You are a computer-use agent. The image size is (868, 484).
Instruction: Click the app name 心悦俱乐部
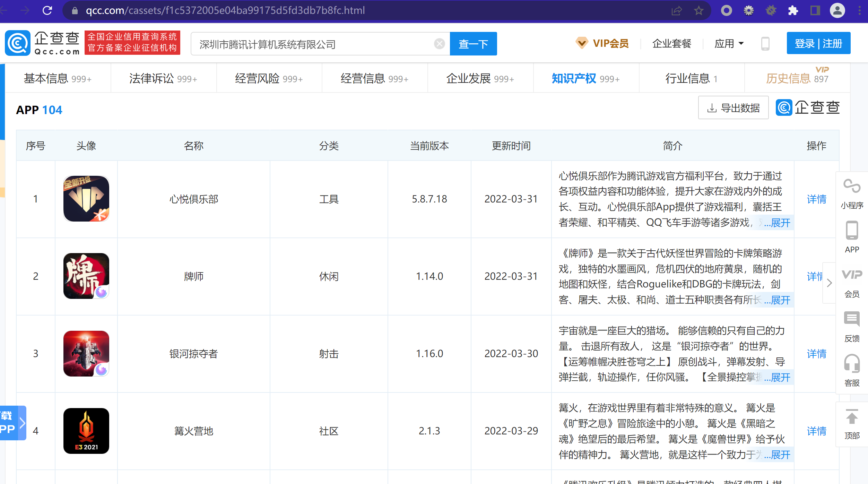tap(194, 199)
